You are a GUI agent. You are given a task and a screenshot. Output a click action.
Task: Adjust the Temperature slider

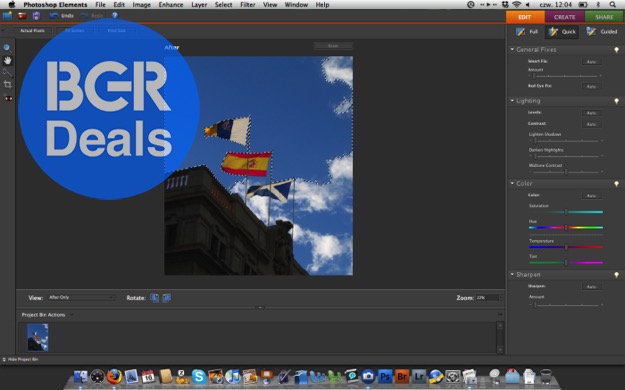[x=566, y=247]
